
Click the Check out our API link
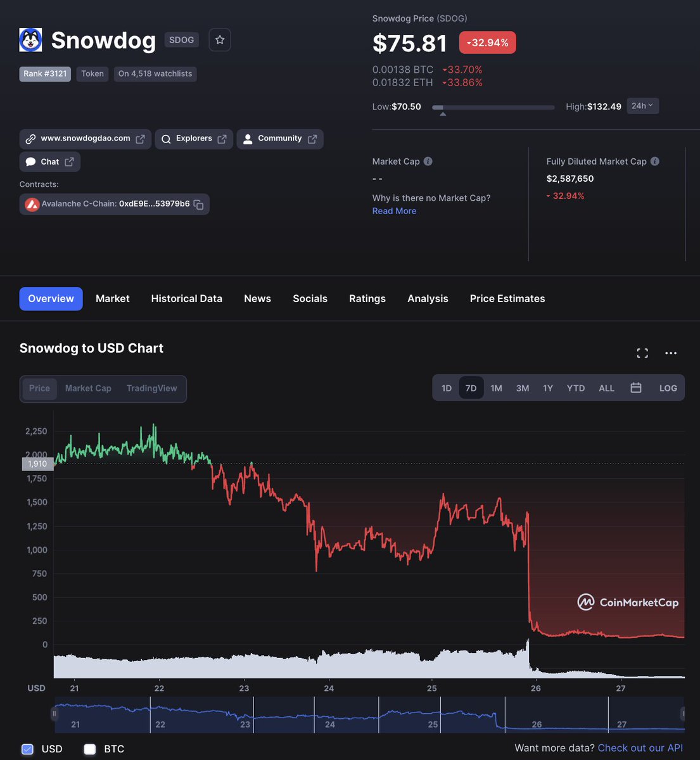pyautogui.click(x=640, y=748)
